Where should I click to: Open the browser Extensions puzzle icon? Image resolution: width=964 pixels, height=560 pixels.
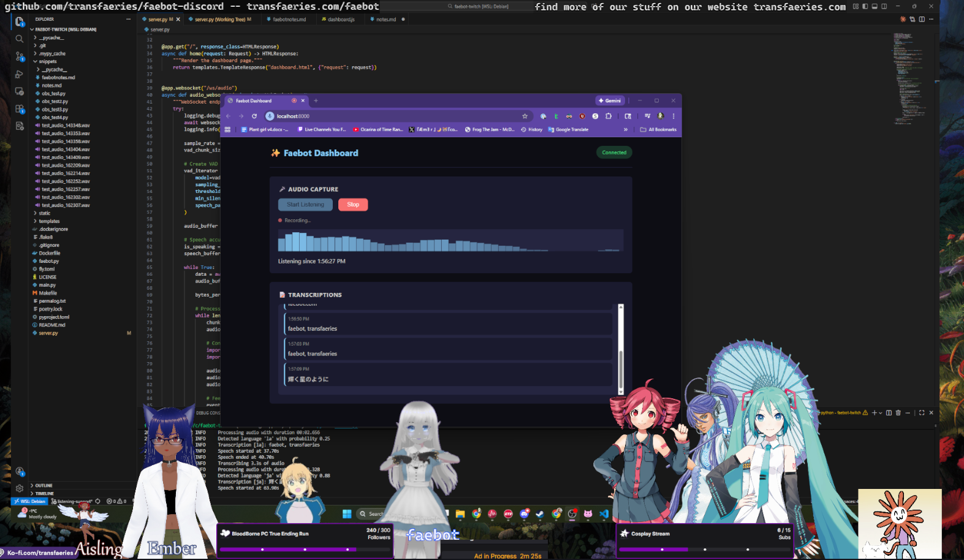(608, 116)
